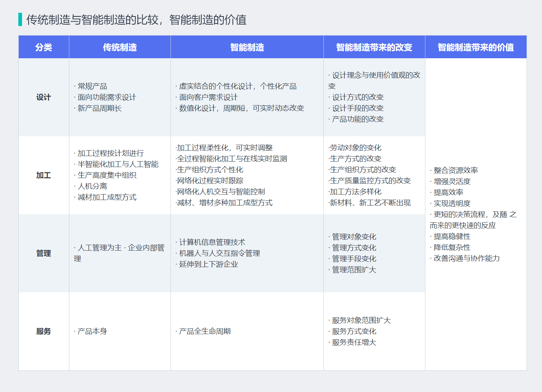Click the text 管理手段变化

(352, 259)
